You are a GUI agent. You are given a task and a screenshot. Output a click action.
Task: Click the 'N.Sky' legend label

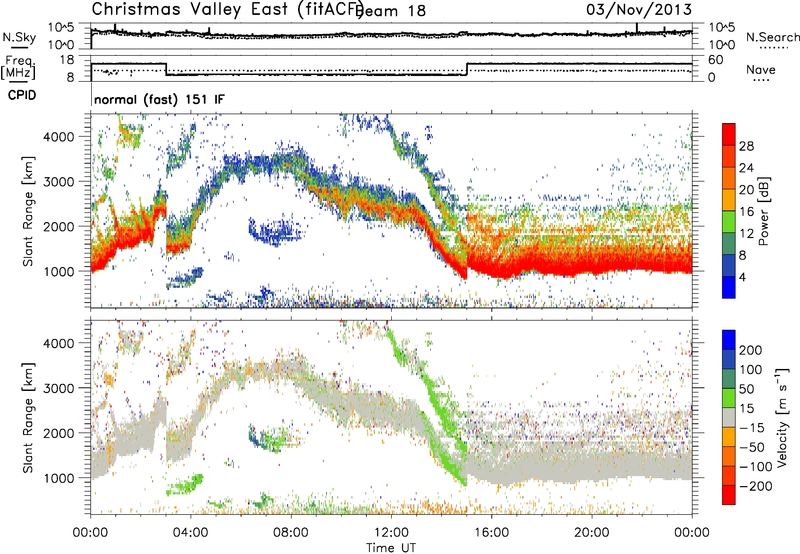click(19, 37)
